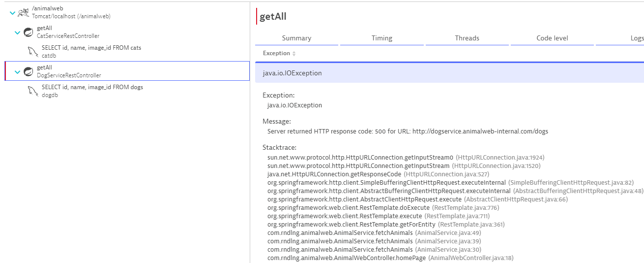
Task: Go to the Code level tab
Action: point(552,38)
